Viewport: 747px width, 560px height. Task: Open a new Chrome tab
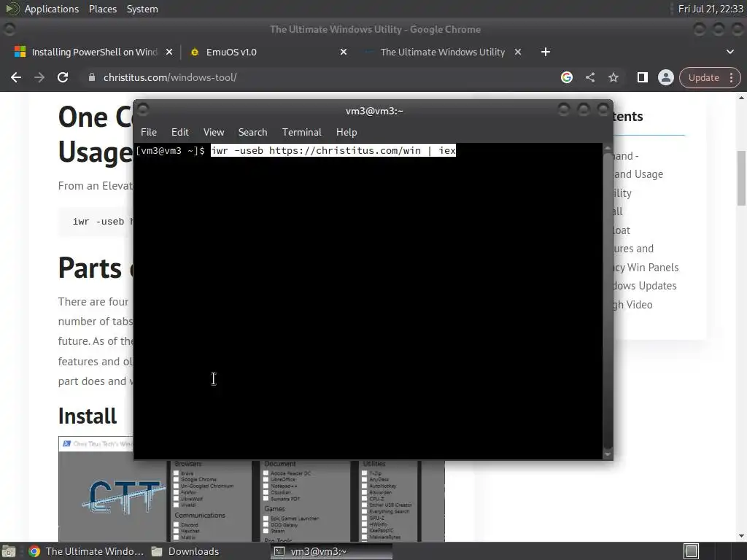pyautogui.click(x=546, y=52)
